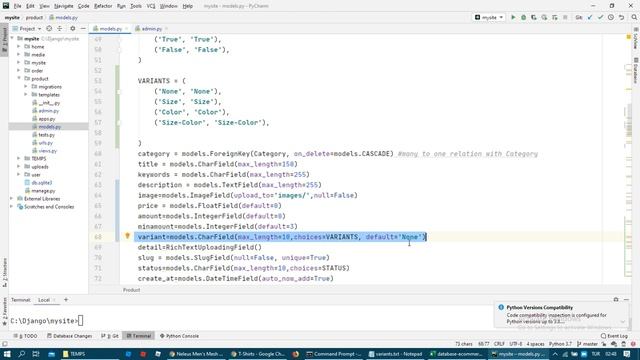Open Windows Start menu
The image size is (640, 360).
click(x=7, y=354)
